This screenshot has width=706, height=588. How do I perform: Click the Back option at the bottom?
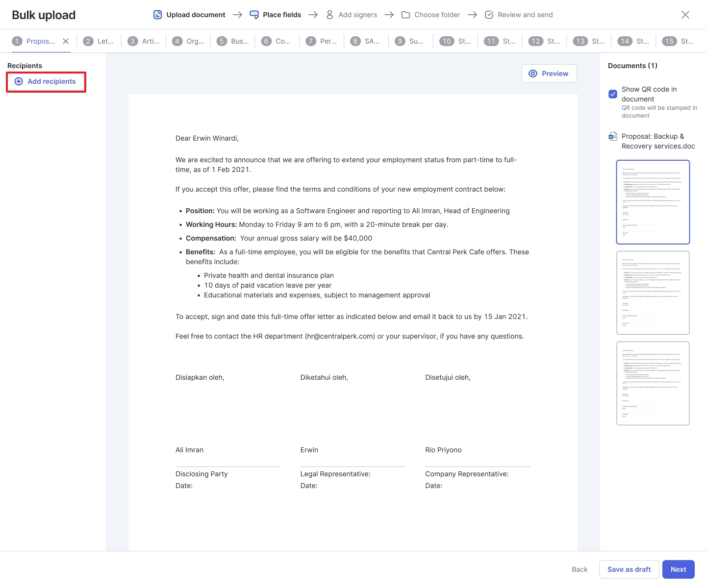(579, 569)
